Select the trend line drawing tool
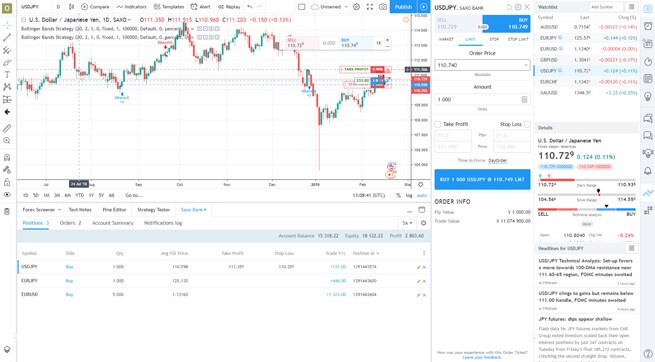The image size is (655, 362). [x=7, y=38]
